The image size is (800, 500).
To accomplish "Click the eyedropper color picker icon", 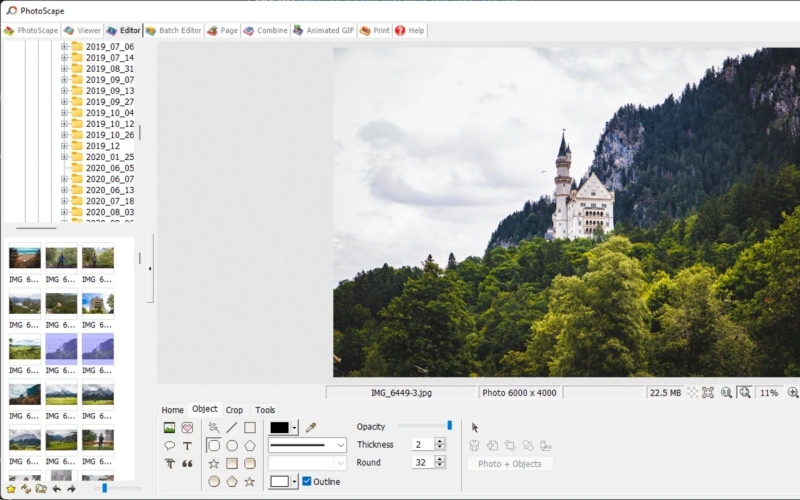I will tap(311, 428).
